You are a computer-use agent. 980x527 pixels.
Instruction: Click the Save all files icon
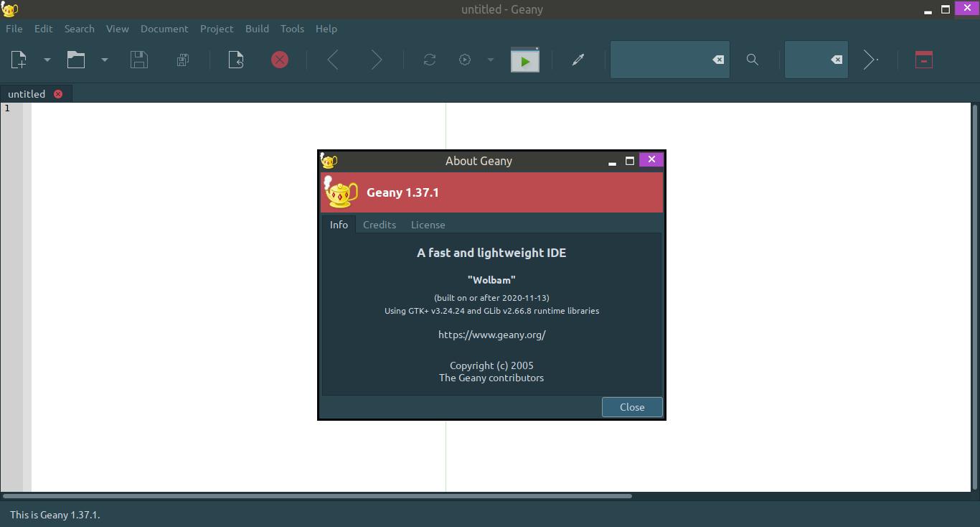click(183, 60)
